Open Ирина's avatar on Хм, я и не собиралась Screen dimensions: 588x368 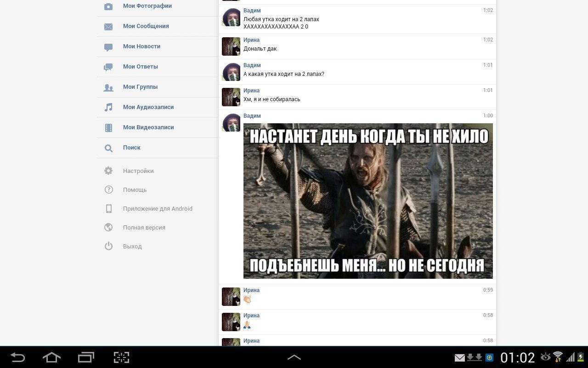point(231,97)
